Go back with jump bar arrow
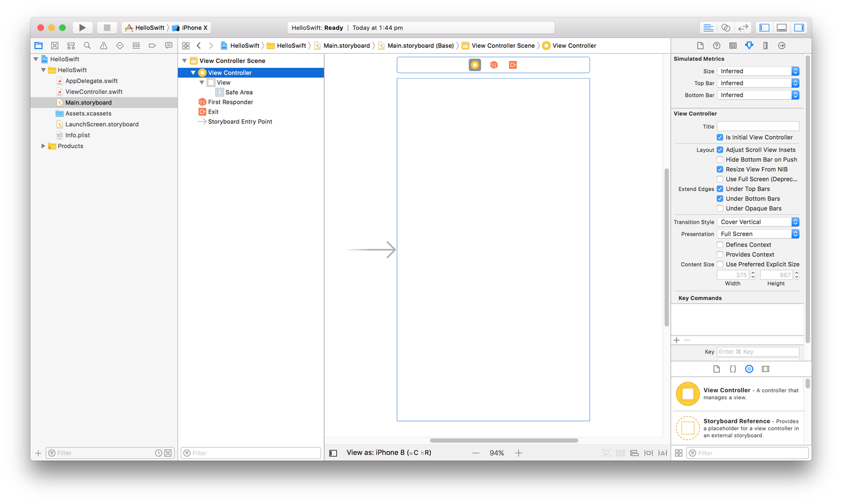Viewport: 842px width, 504px height. [199, 46]
